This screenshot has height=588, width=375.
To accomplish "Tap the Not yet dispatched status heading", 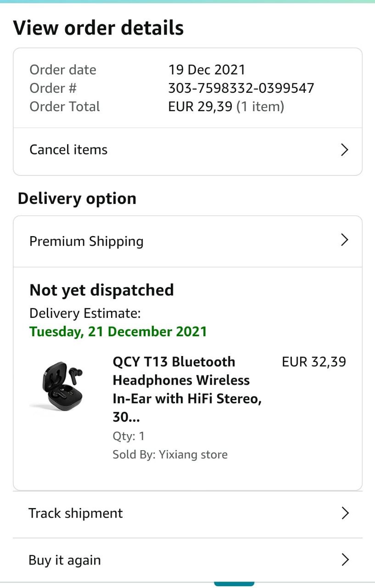I will [x=101, y=290].
